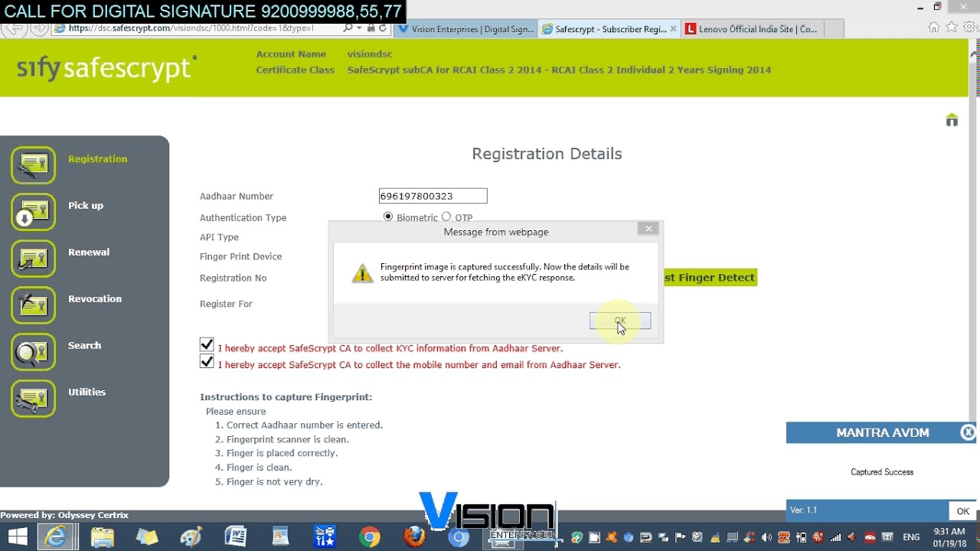Open Microsoft Word from taskbar
This screenshot has width=980, height=551.
[235, 536]
